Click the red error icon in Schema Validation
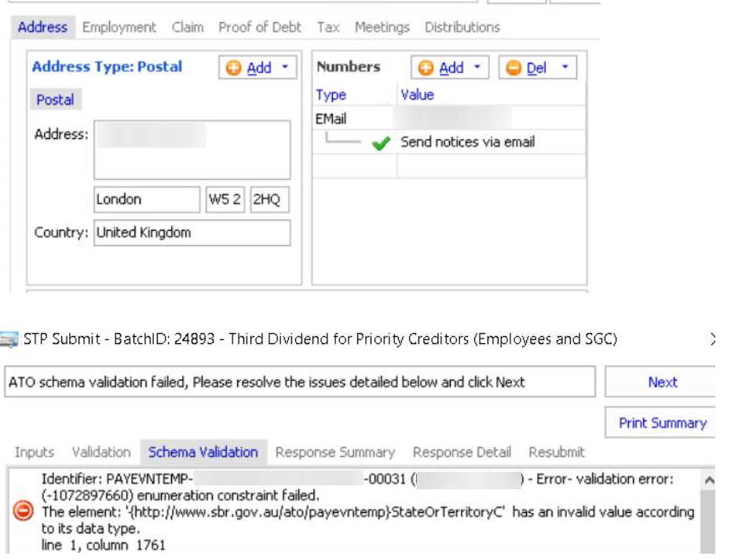This screenshot has width=731, height=560. [x=24, y=512]
